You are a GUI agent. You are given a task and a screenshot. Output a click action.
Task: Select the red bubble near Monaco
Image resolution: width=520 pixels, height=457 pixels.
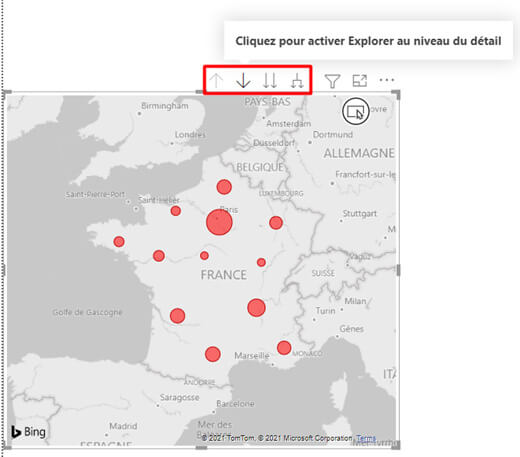tap(284, 348)
